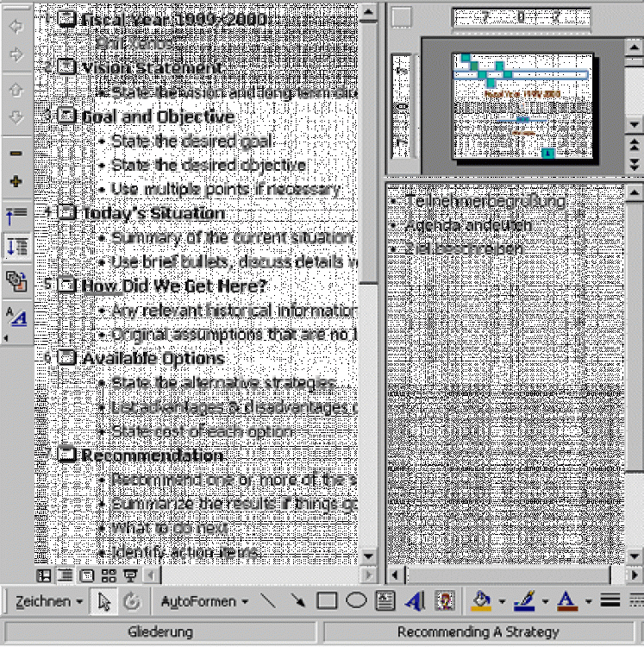
Task: Open the Zeichnen dropdown menu
Action: coord(49,600)
